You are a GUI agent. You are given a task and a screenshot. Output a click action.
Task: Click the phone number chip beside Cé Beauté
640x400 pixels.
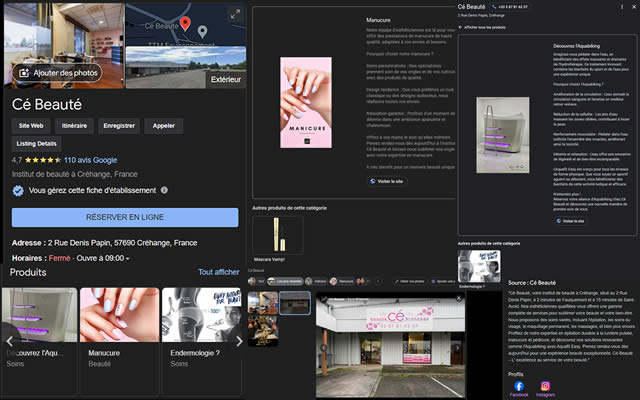pyautogui.click(x=510, y=7)
